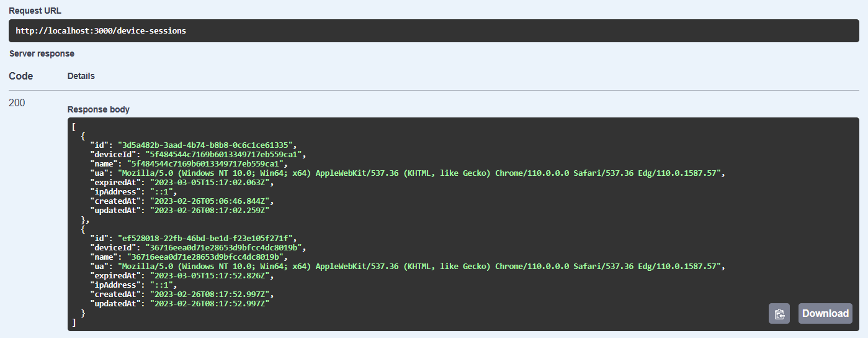Screen dimensions: 868x338
Task: Click the Response body label
Action: tap(98, 109)
